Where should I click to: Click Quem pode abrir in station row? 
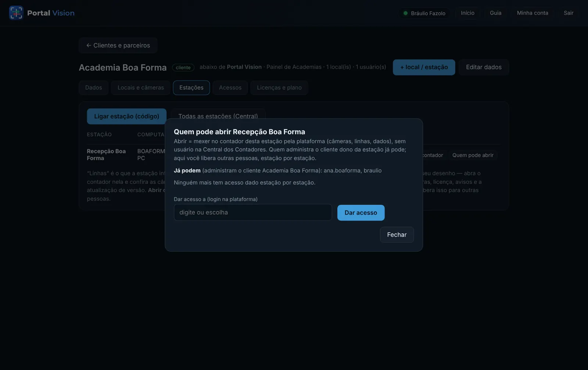(473, 155)
